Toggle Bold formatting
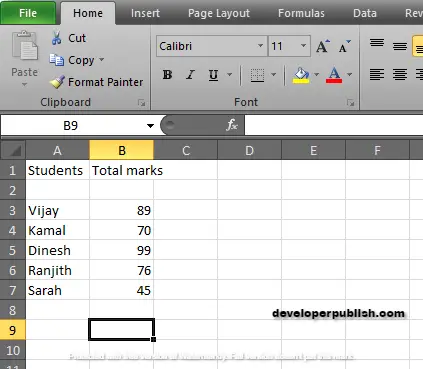Screen dimensions: 423x369 (167, 75)
